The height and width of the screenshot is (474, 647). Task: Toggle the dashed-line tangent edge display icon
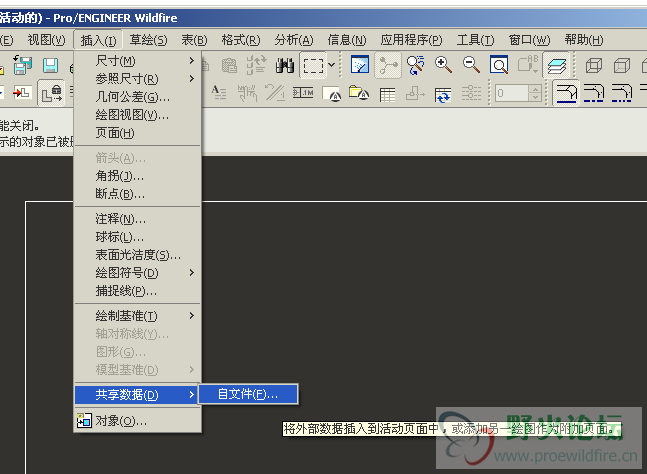(594, 93)
